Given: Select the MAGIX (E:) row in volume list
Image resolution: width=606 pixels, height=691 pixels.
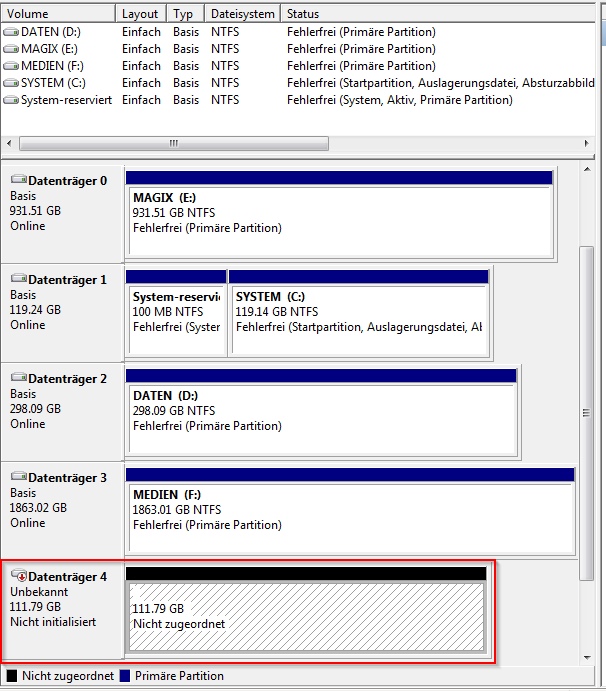Looking at the screenshot, I should (x=298, y=49).
